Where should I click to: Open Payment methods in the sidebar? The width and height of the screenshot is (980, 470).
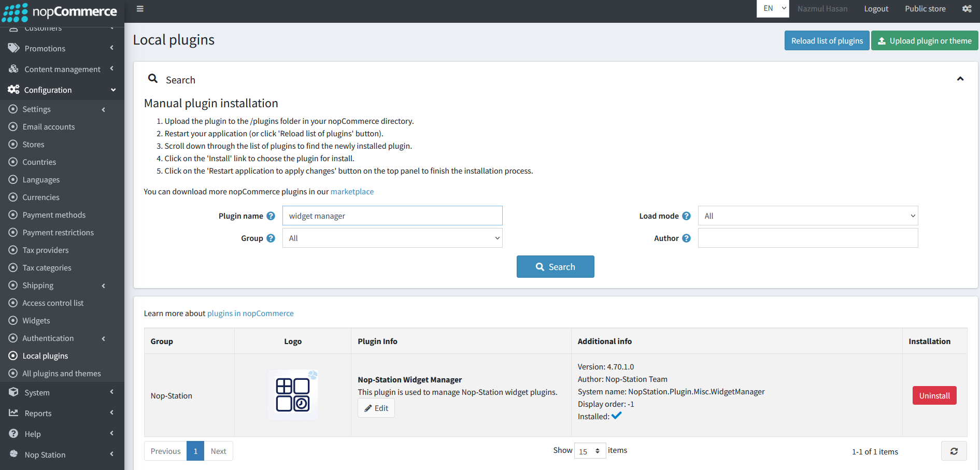[x=54, y=215]
